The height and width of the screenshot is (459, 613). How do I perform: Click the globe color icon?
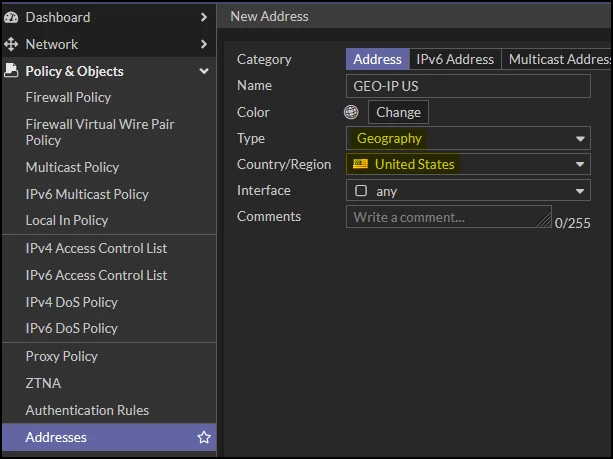351,112
